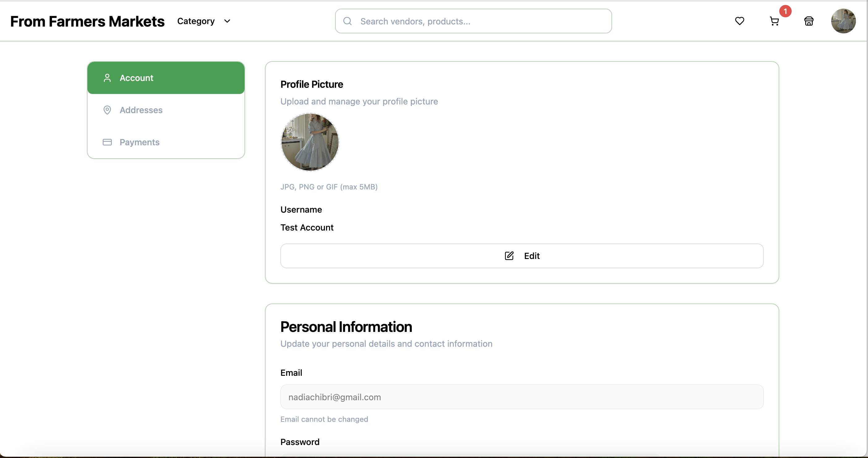Open user avatar menu in header
The width and height of the screenshot is (868, 458).
[x=843, y=21]
